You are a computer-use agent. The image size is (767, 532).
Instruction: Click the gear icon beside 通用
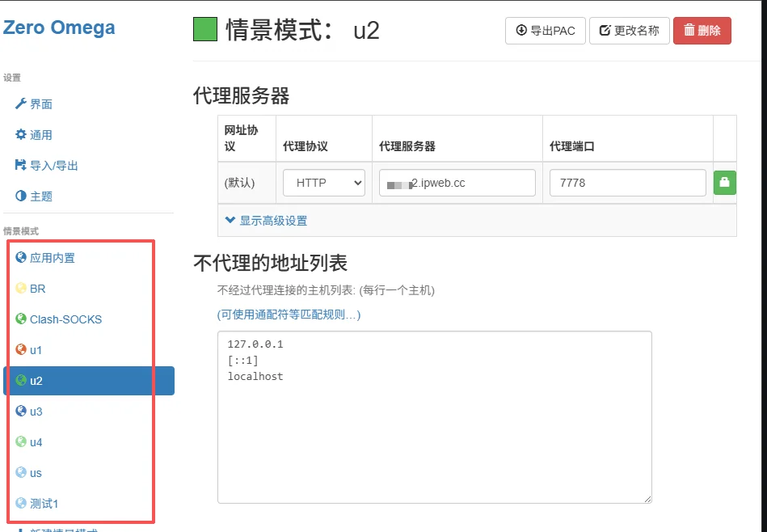click(x=20, y=134)
